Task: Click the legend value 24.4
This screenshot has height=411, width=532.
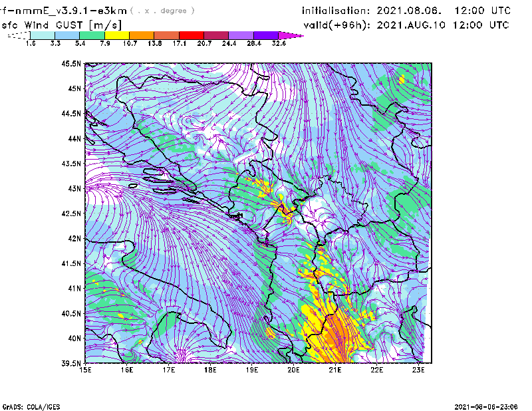Action: (229, 43)
